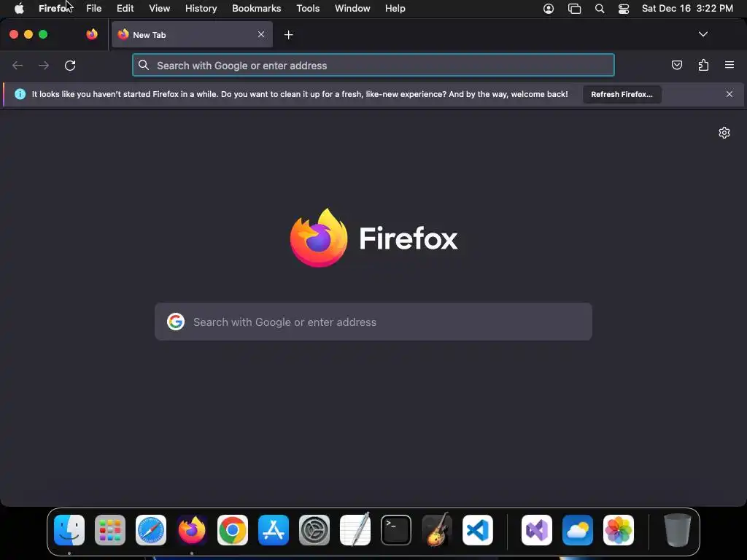Open Photos from the Dock
The width and height of the screenshot is (747, 560).
[x=619, y=530]
